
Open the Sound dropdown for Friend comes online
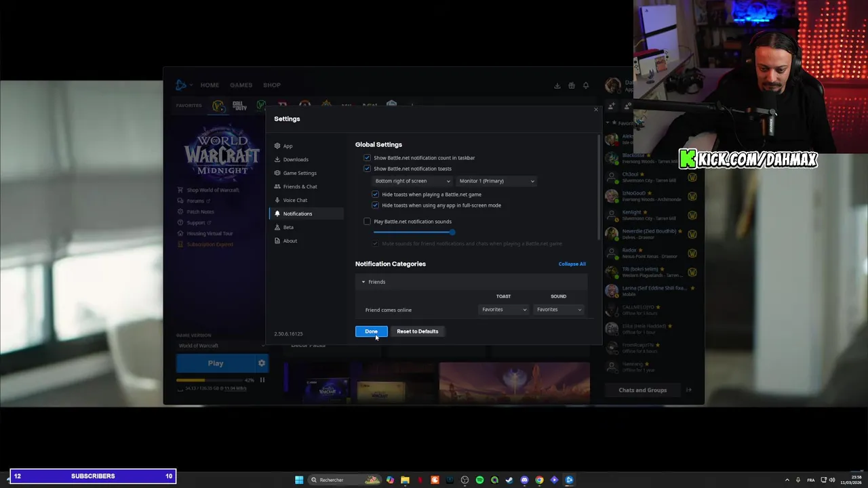click(x=559, y=310)
